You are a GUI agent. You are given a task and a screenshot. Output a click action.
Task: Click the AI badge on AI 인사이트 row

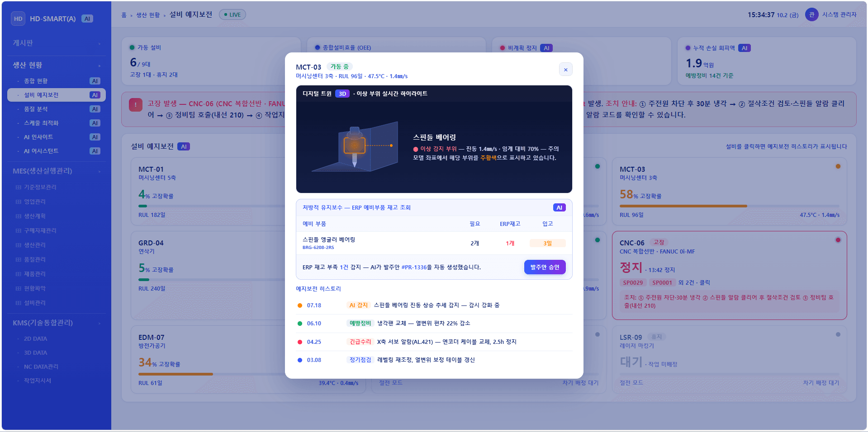95,137
